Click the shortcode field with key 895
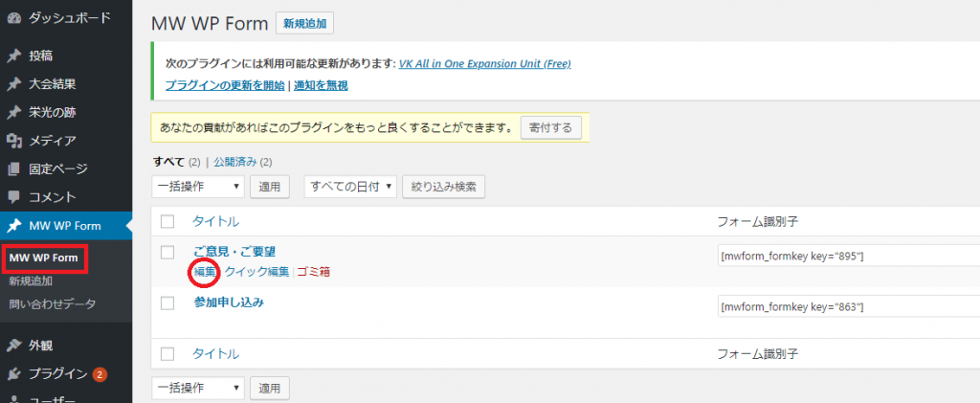 842,257
